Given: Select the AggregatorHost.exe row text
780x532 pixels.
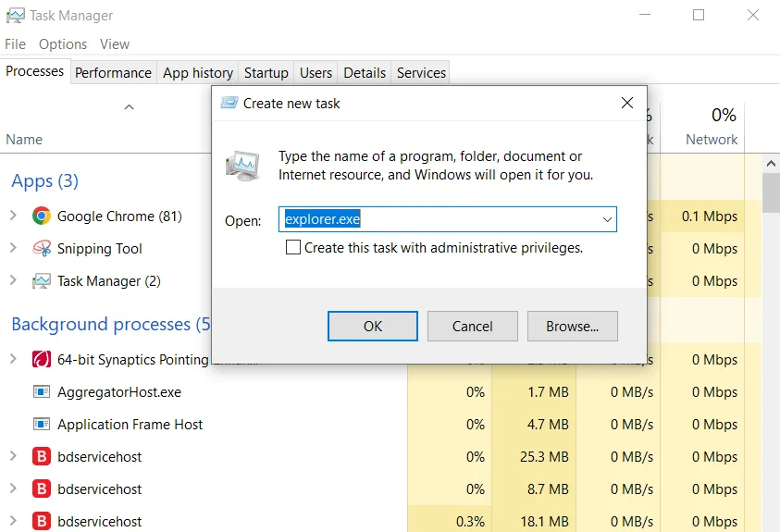Looking at the screenshot, I should pyautogui.click(x=118, y=391).
